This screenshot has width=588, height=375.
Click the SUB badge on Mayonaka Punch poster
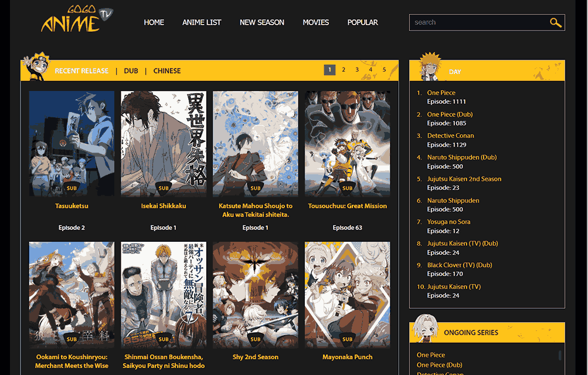347,339
